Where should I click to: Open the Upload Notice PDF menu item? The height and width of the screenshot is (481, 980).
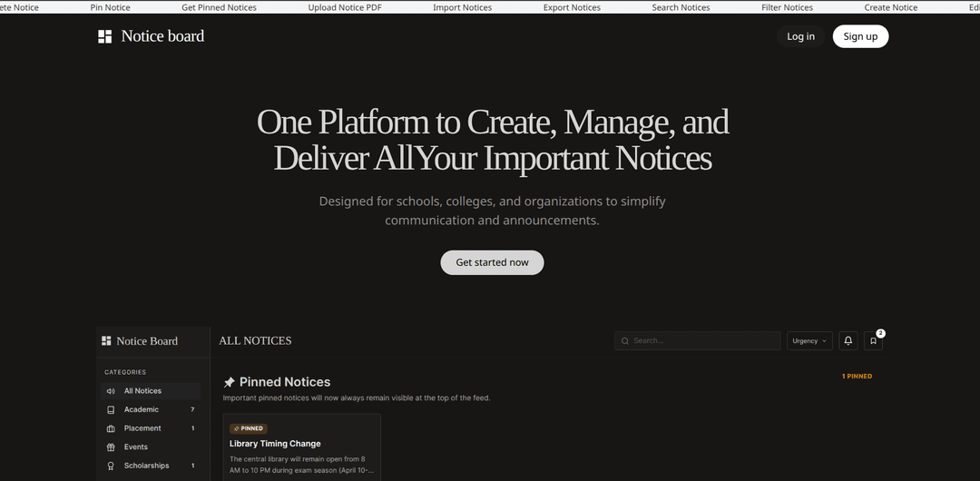pyautogui.click(x=345, y=7)
